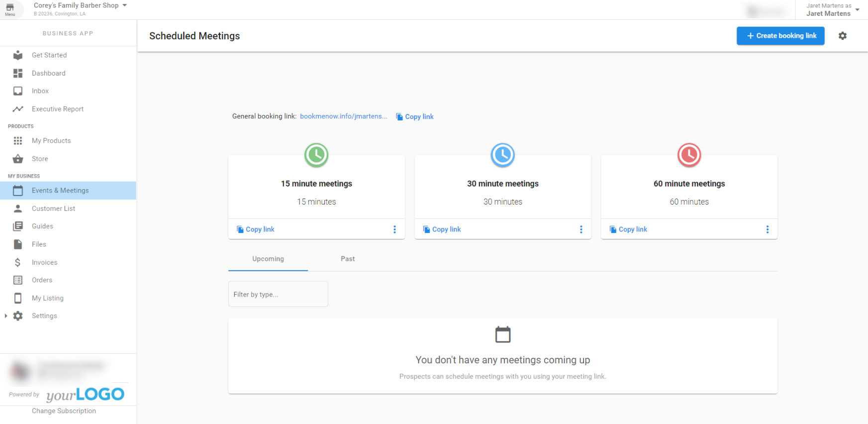Click the Create booking link button
Screen dimensions: 868x424
point(780,36)
